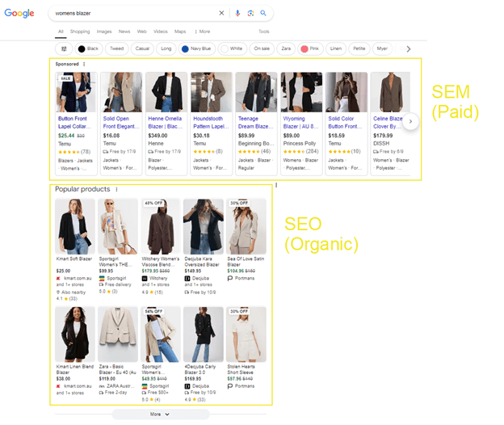Switch to the News tab

pos(124,32)
